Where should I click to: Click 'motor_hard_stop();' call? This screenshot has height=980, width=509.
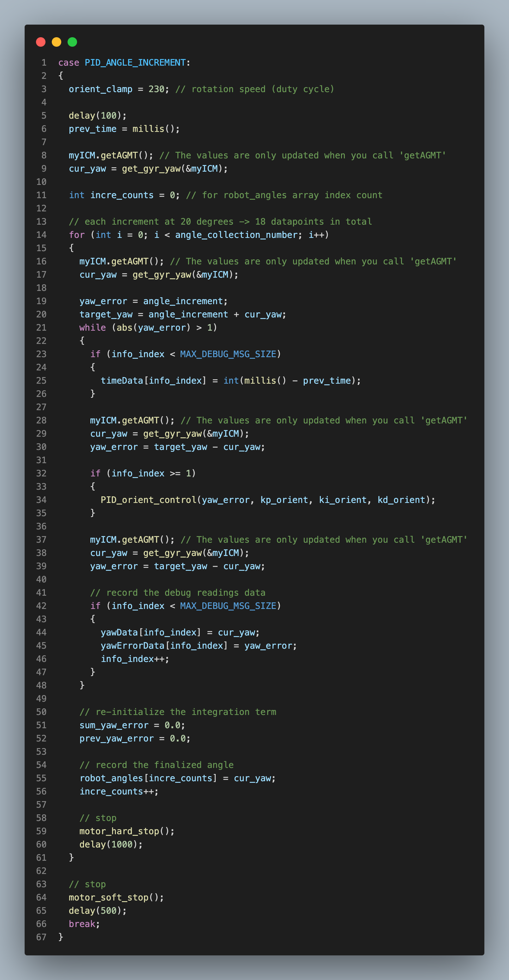[127, 831]
